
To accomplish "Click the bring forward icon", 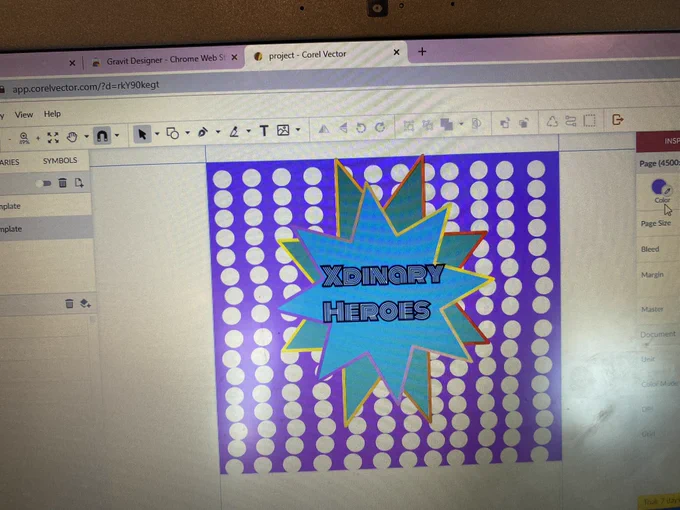I will [x=504, y=123].
